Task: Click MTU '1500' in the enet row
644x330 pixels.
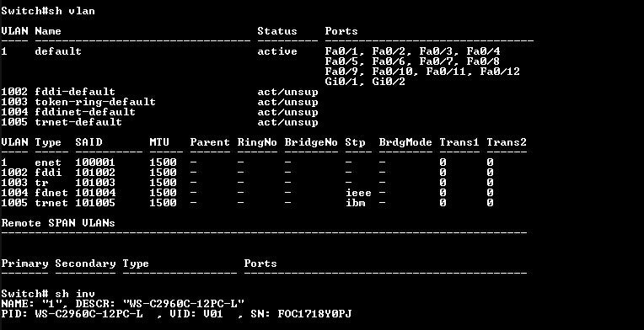Action: click(163, 162)
